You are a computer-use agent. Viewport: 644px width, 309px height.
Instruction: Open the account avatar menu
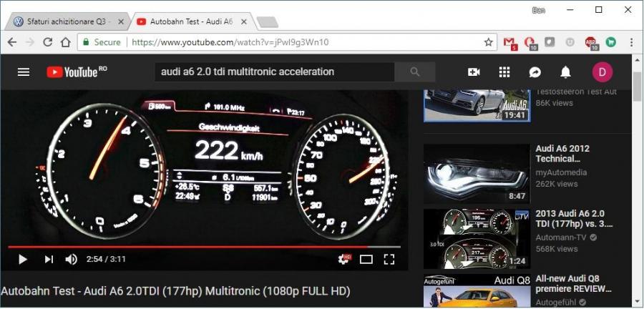pos(602,72)
